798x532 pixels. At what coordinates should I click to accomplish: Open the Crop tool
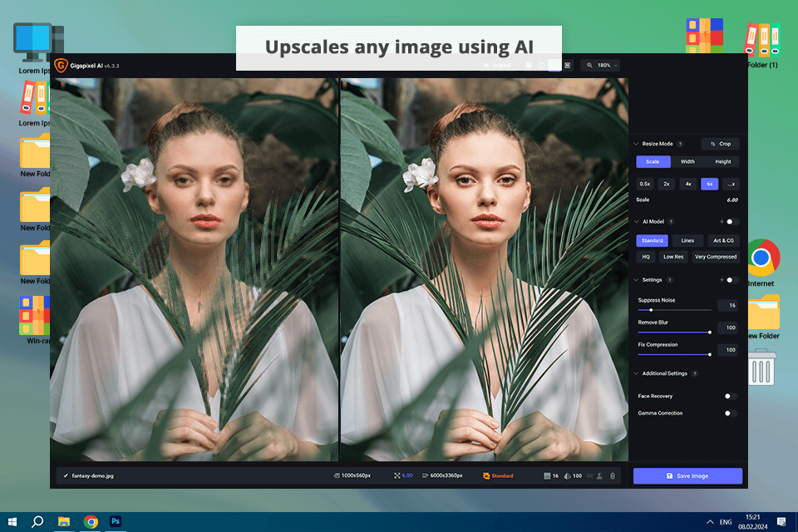click(x=721, y=144)
